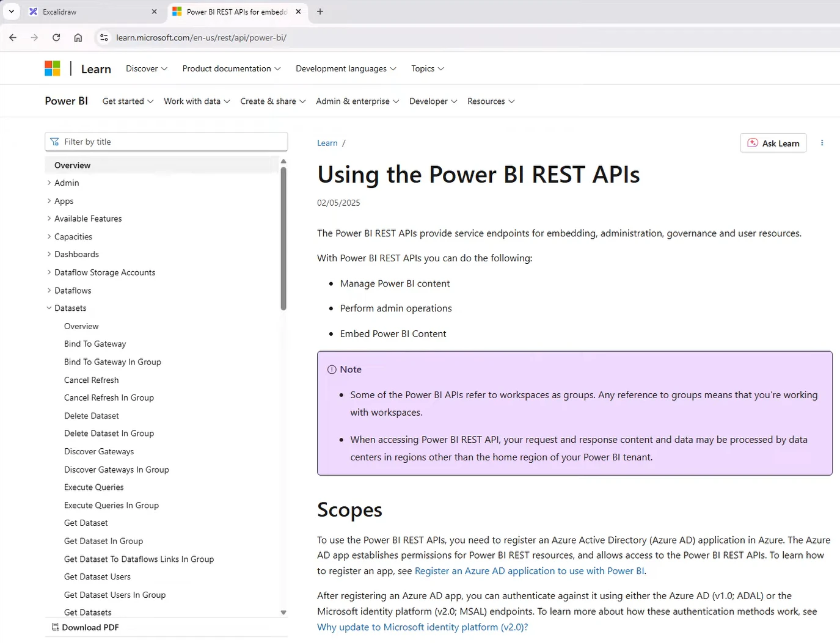Open the Create & share menu
Viewport: 840px width, 643px height.
coord(273,101)
